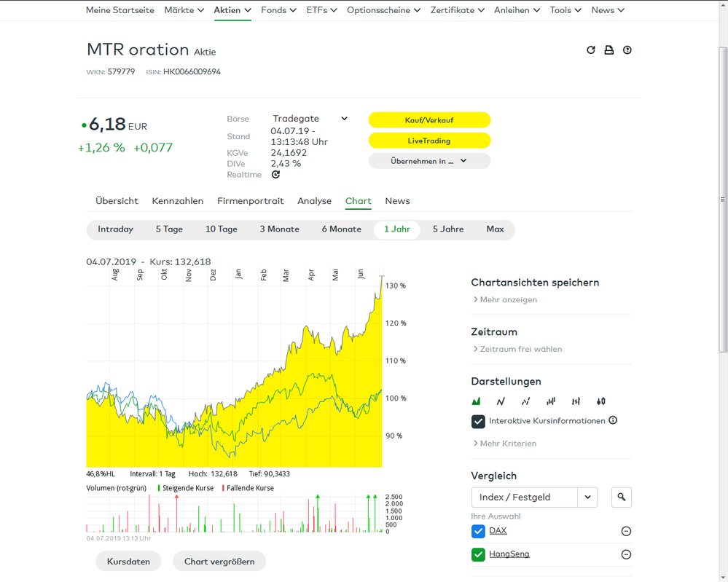Click the yellow Kauf/Verkauf button

coord(429,119)
